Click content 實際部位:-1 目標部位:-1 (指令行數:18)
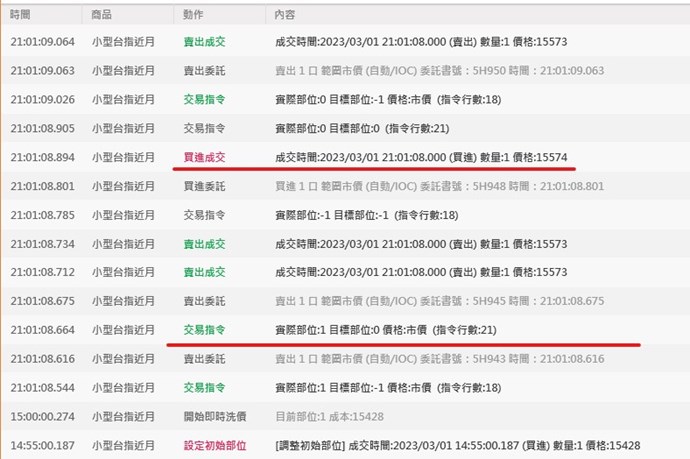 click(367, 215)
